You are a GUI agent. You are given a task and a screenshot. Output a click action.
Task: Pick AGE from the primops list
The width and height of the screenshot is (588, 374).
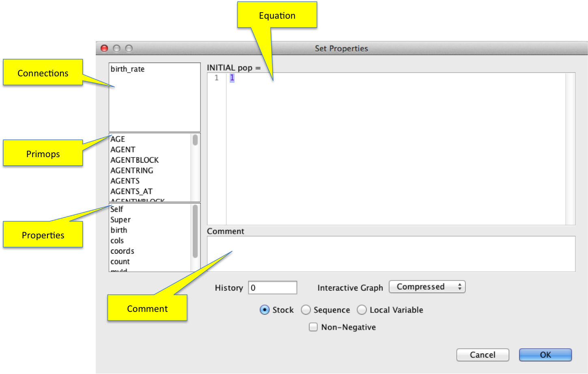click(x=118, y=139)
